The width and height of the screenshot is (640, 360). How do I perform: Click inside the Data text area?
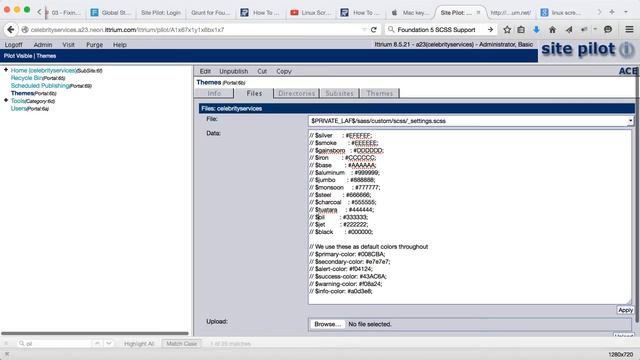[x=470, y=217]
